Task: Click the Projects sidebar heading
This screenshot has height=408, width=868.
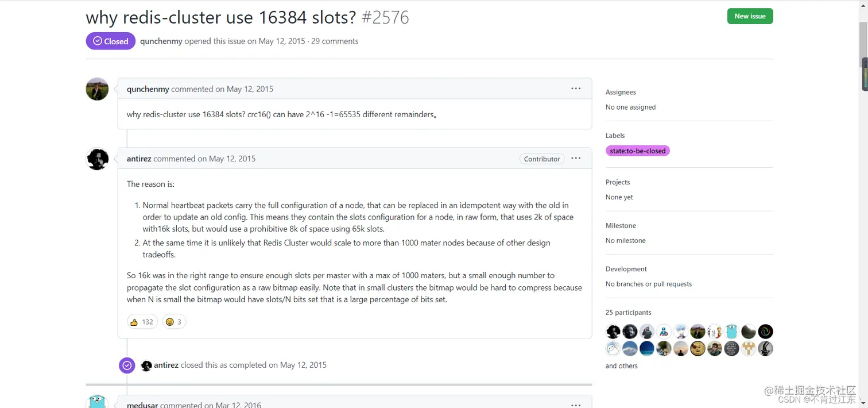Action: [x=618, y=182]
